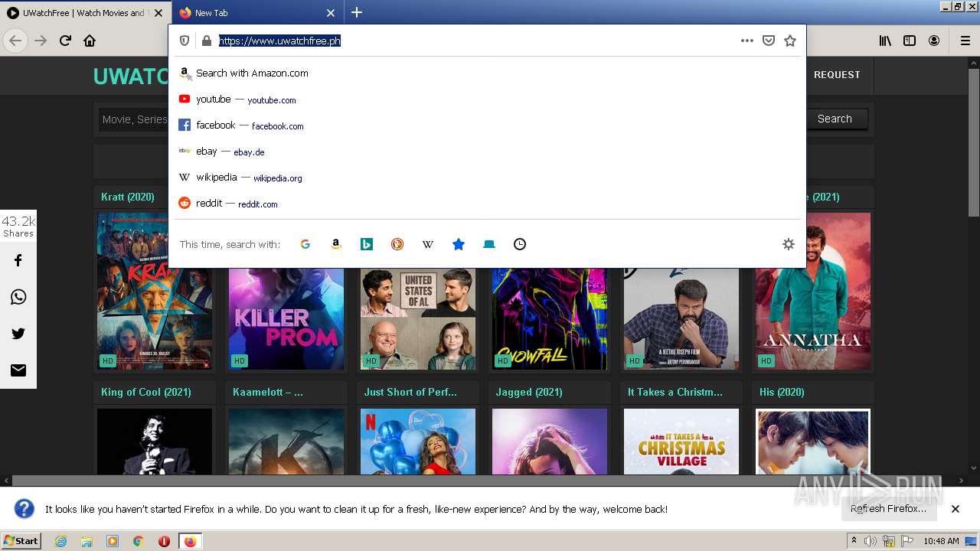Focus the Movie, Series search box

(134, 119)
